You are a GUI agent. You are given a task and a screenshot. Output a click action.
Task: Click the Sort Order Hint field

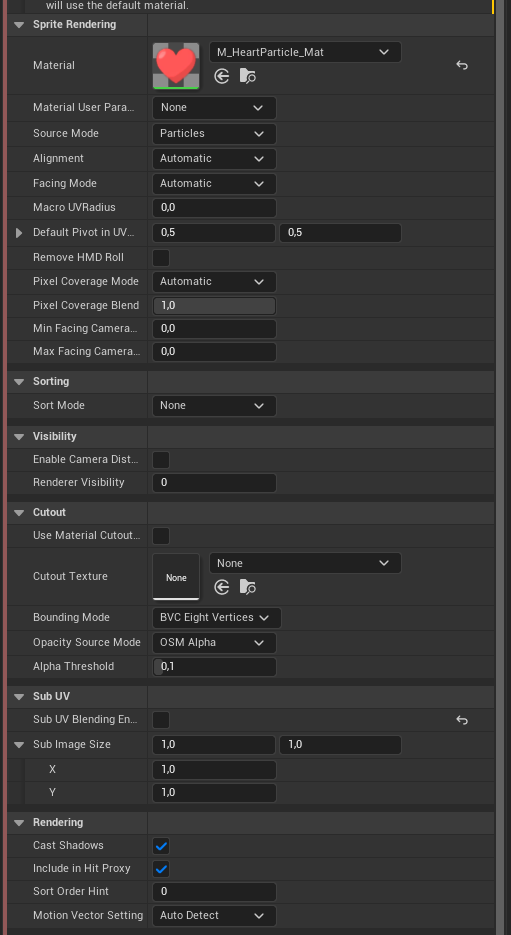click(x=214, y=892)
